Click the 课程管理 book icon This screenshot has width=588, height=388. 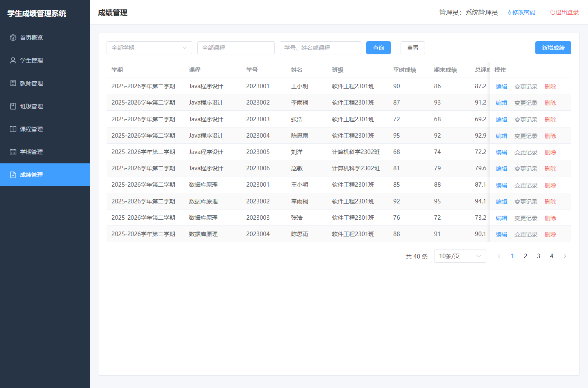click(x=13, y=129)
